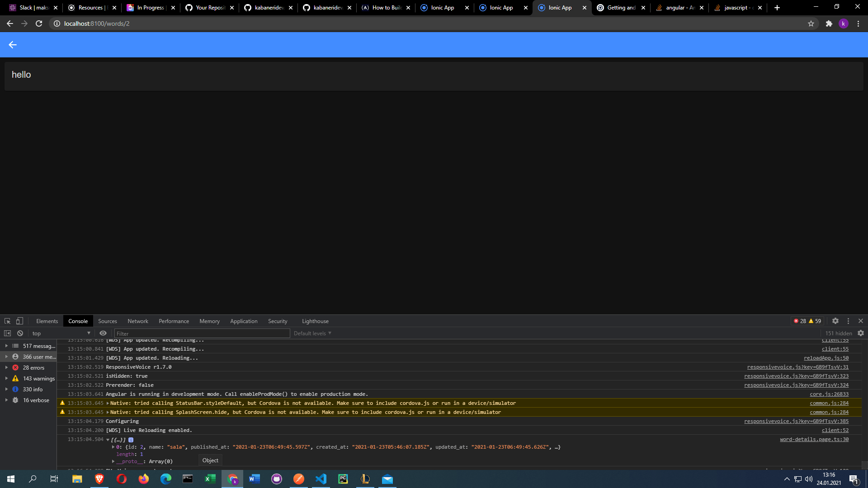Bookmark this page with the star icon
This screenshot has height=488, width=868.
(811, 23)
